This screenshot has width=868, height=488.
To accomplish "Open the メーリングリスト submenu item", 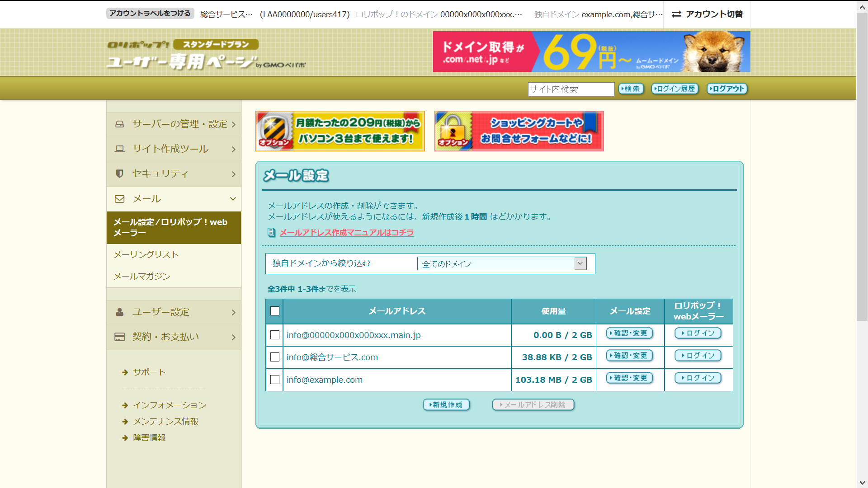I will [146, 254].
